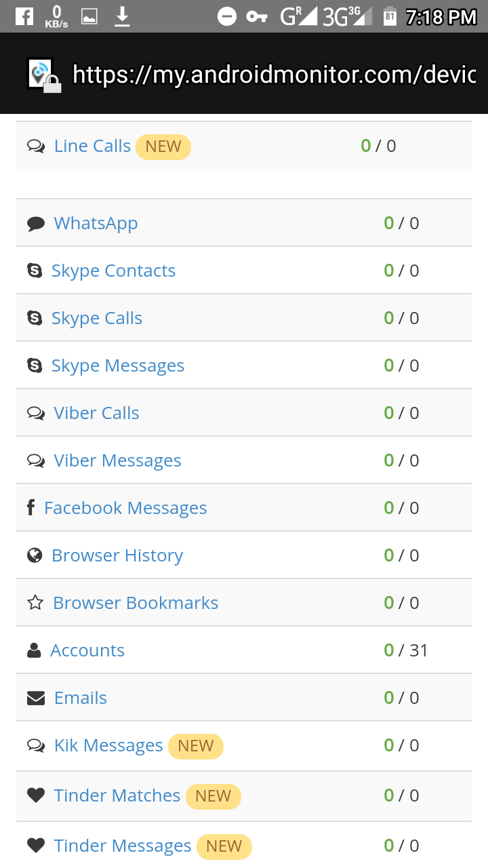The image size is (488, 868).
Task: Go to Skype Messages
Action: click(118, 366)
